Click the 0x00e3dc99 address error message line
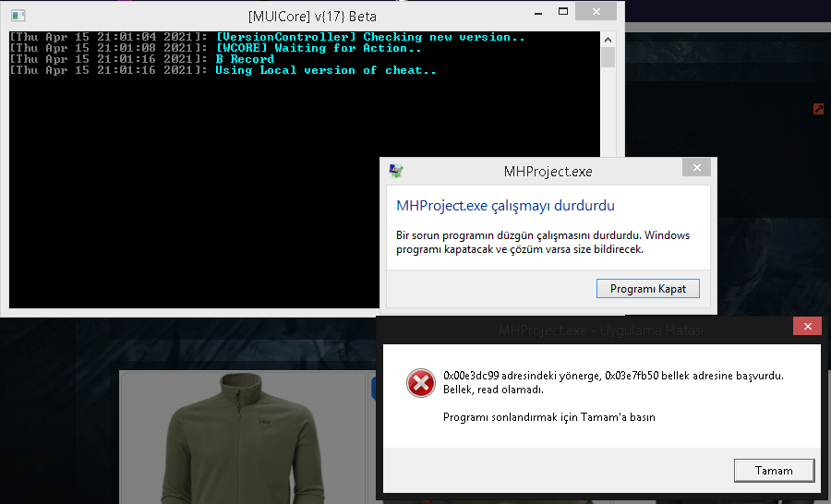This screenshot has width=831, height=504. 613,376
